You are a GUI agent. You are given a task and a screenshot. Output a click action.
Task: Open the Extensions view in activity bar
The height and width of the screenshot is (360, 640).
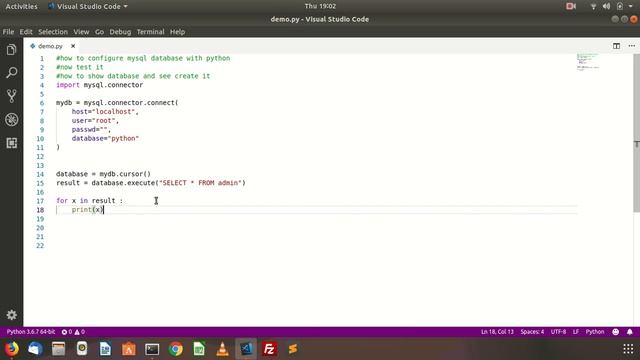coord(11,143)
